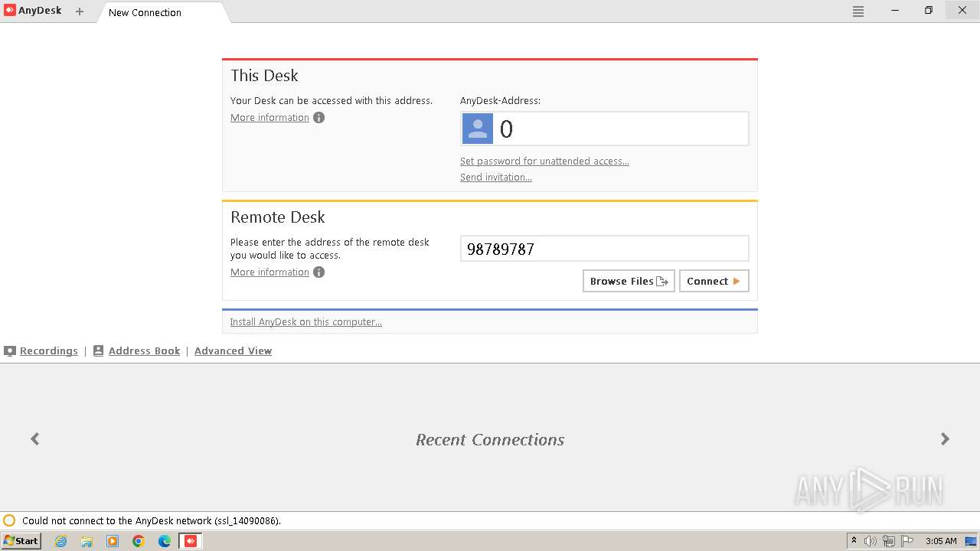Screen dimensions: 980x551
Task: Open More information under This Desk
Action: click(269, 118)
